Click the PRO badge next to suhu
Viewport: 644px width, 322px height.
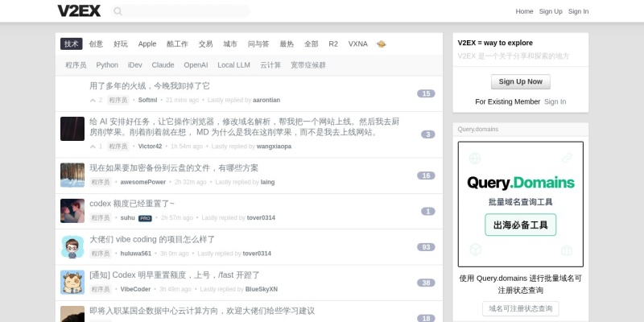(x=145, y=218)
